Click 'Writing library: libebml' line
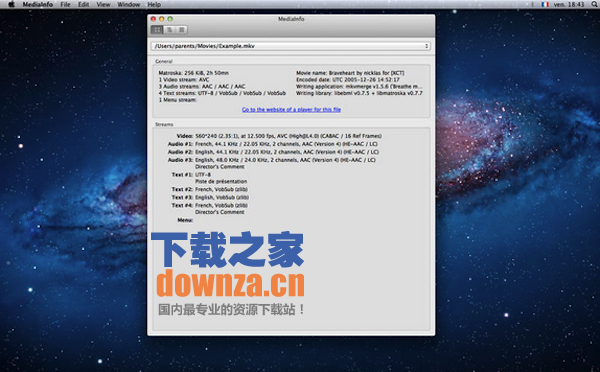600x372 pixels. pos(359,93)
